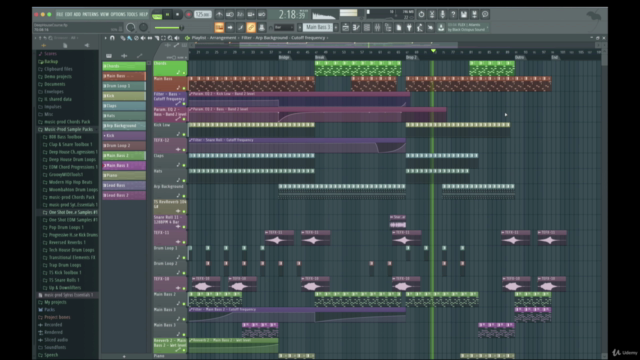Expand the My projects browser folder
640x360 pixels.
coord(52,302)
